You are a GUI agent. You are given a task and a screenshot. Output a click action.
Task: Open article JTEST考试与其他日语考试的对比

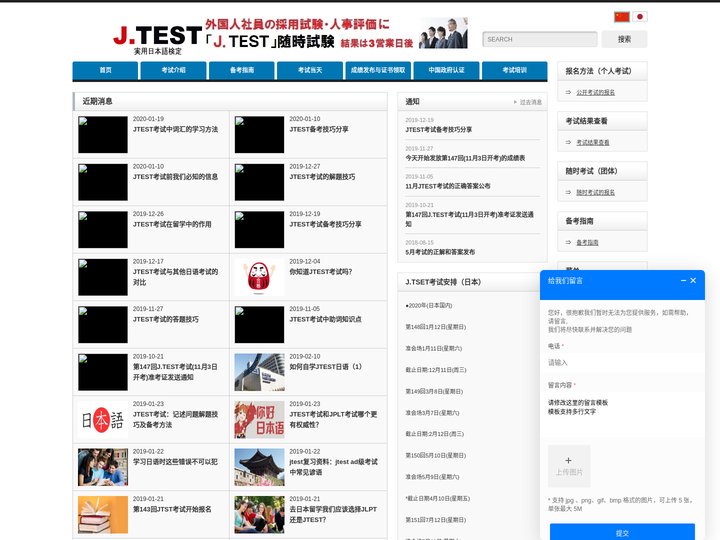tap(175, 277)
